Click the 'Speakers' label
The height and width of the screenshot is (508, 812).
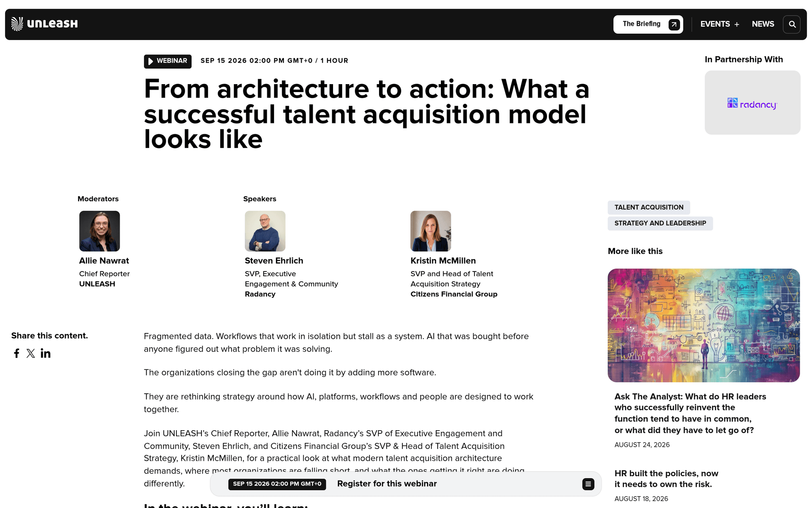(260, 199)
